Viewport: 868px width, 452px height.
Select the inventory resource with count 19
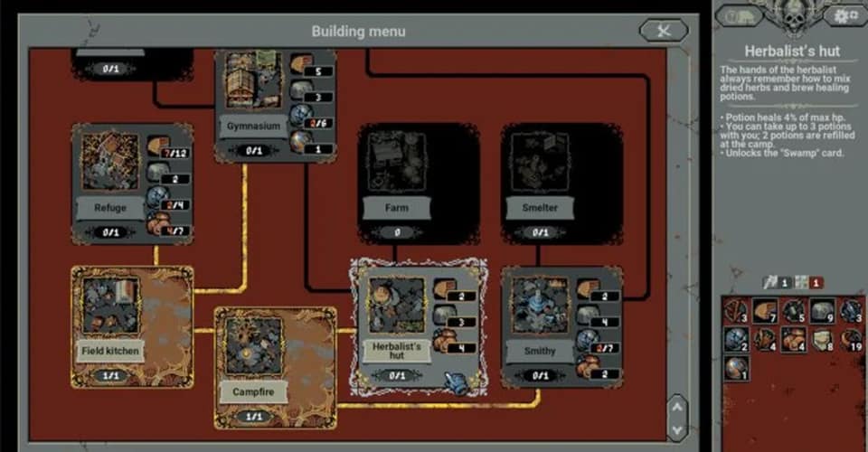[852, 340]
